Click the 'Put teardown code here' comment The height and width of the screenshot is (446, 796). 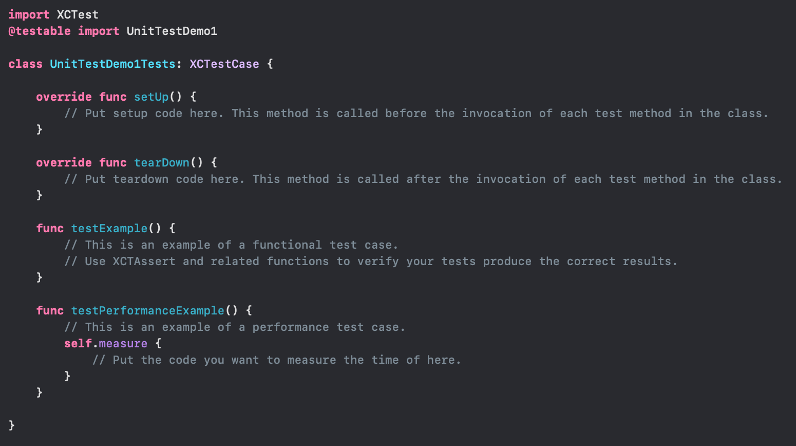coord(422,180)
